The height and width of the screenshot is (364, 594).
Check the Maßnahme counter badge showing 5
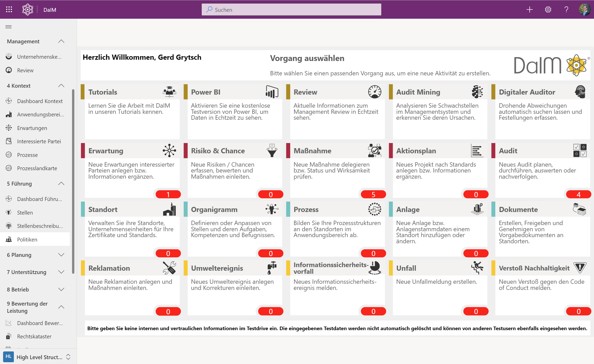[x=373, y=194]
